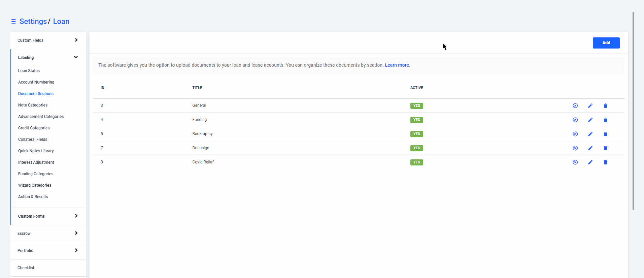Select the General title cell
Screen dimensions: 644x278
[x=199, y=105]
